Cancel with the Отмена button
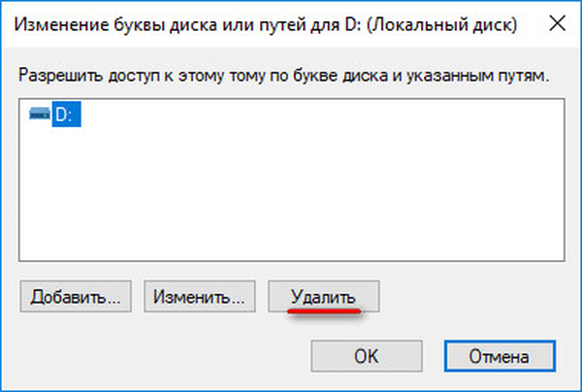The height and width of the screenshot is (392, 582). tap(499, 355)
